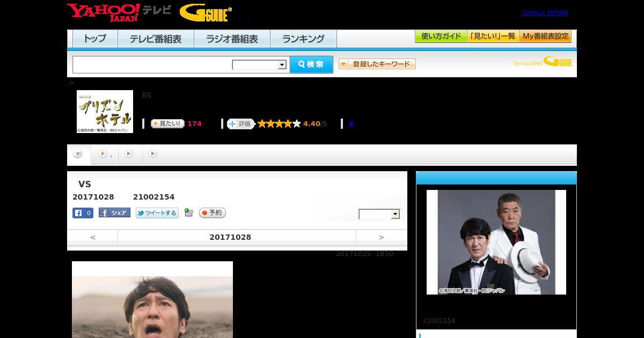The height and width of the screenshot is (338, 644).
Task: Open the 「見たい!」一覧 button
Action: pos(493,36)
